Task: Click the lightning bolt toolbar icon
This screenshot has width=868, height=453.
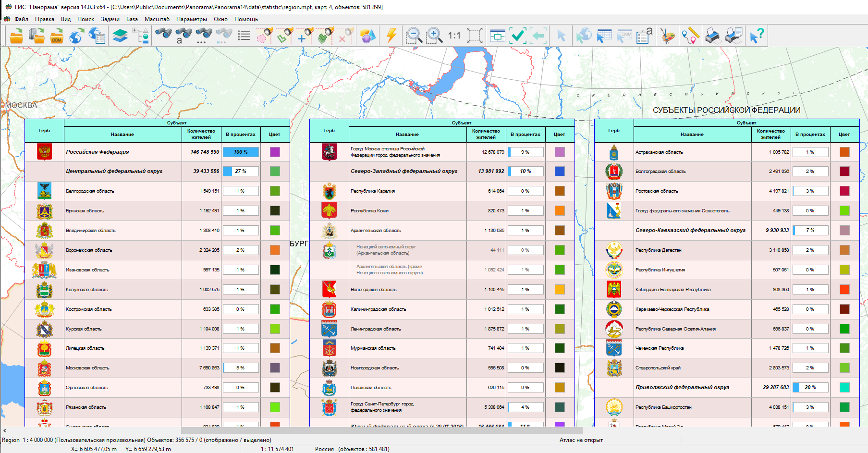Action: coord(391,36)
